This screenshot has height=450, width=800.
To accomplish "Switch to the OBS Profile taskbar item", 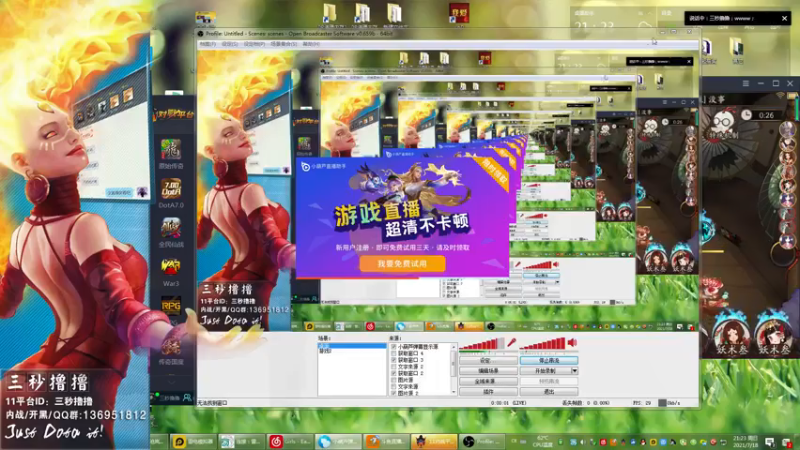I will pyautogui.click(x=482, y=441).
